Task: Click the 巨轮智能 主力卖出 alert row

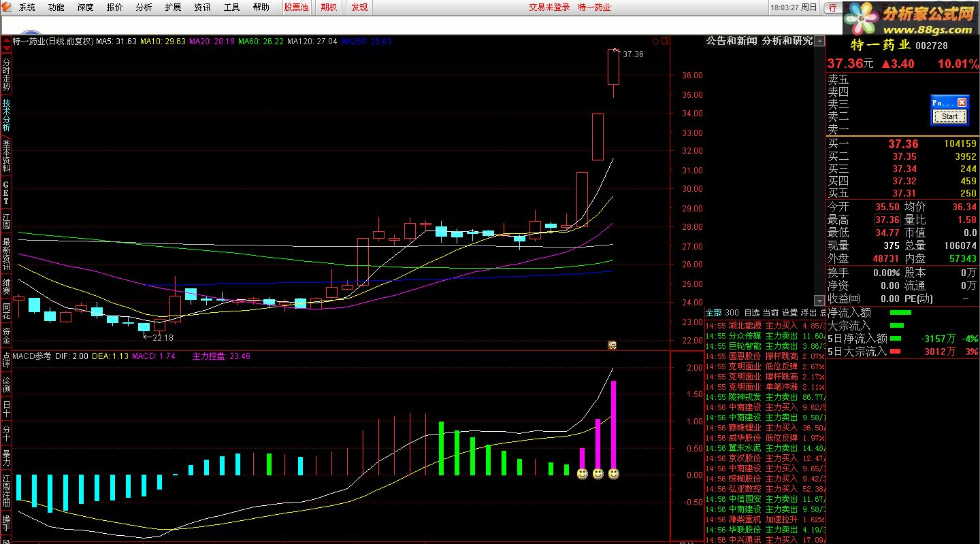Action: click(x=765, y=346)
